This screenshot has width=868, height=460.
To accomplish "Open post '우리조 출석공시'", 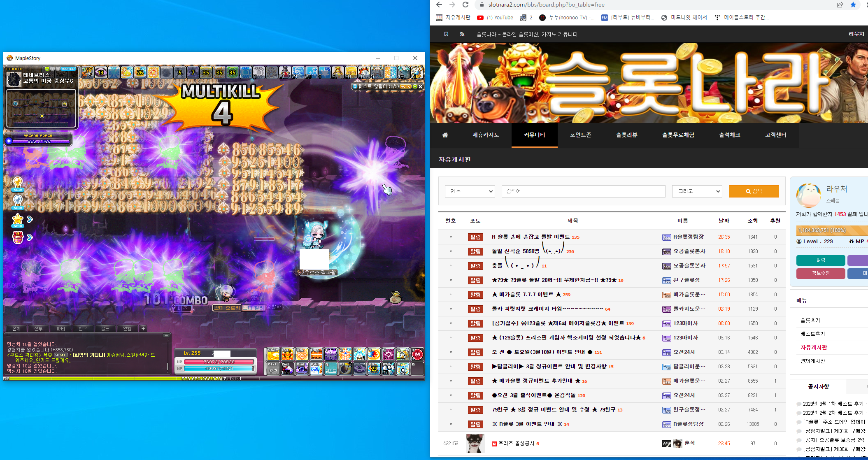I will point(516,444).
